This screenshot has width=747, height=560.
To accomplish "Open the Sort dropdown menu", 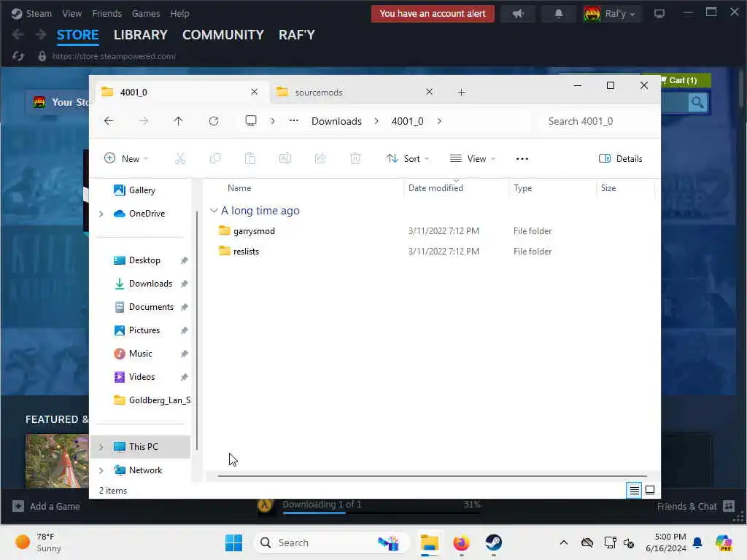I will 408,158.
